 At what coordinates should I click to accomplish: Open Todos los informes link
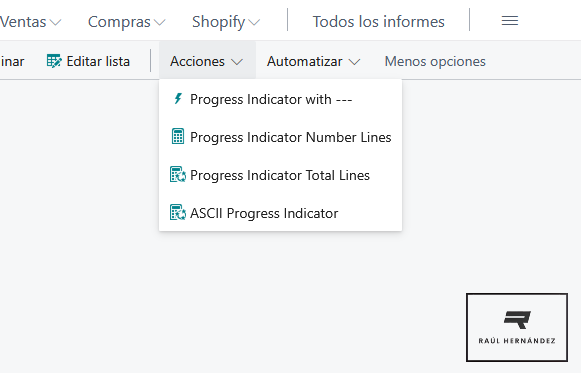[379, 21]
